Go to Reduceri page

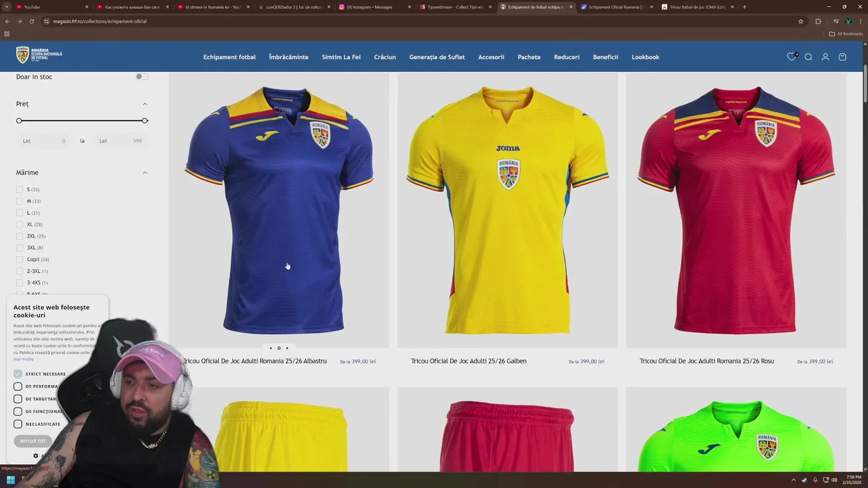(566, 57)
